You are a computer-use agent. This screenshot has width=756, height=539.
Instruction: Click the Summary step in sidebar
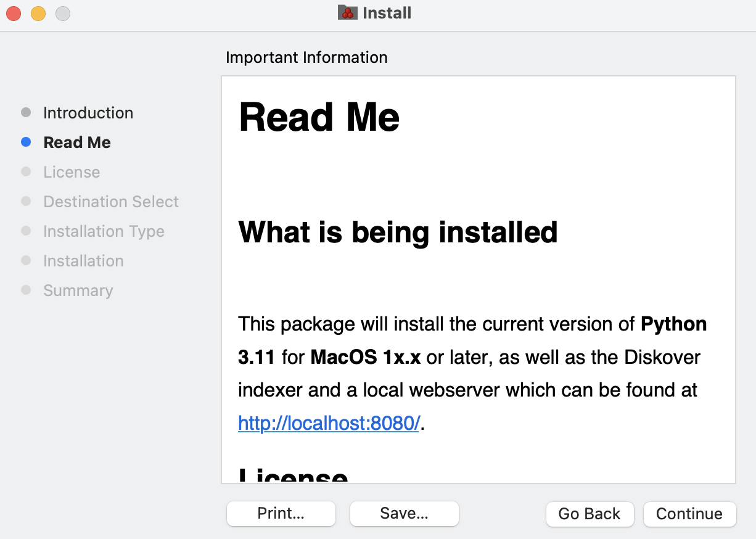(x=78, y=290)
